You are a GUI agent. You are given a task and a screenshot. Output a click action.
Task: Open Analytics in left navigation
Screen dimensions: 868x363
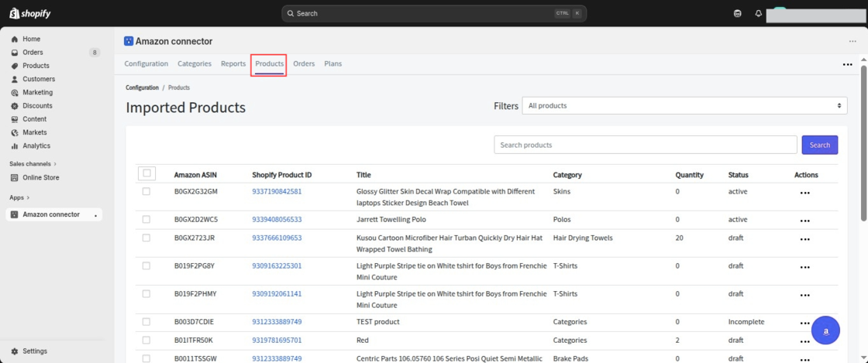point(36,146)
